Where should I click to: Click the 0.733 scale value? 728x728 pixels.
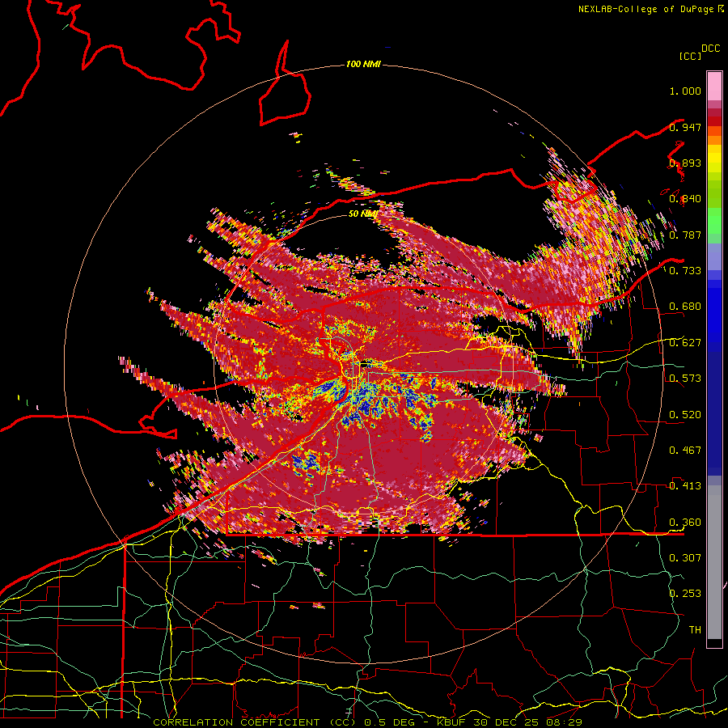coord(685,271)
